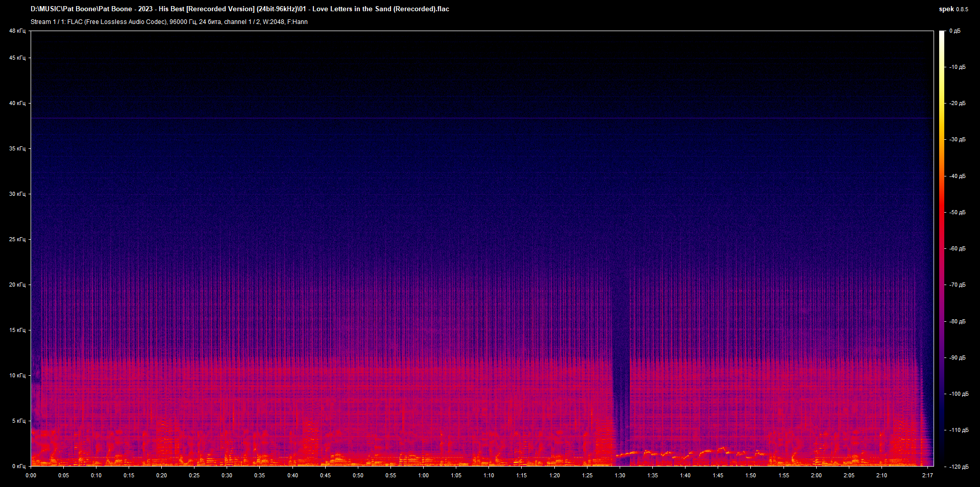980x487 pixels.
Task: Select the 2:17 end time marker
Action: [x=927, y=476]
